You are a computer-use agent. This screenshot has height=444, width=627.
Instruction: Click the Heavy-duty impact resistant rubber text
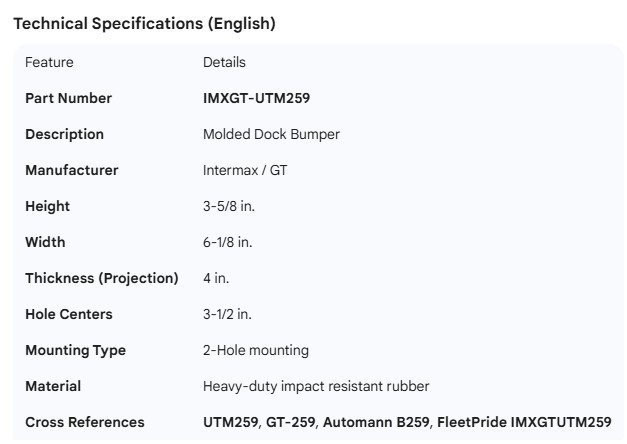point(316,386)
